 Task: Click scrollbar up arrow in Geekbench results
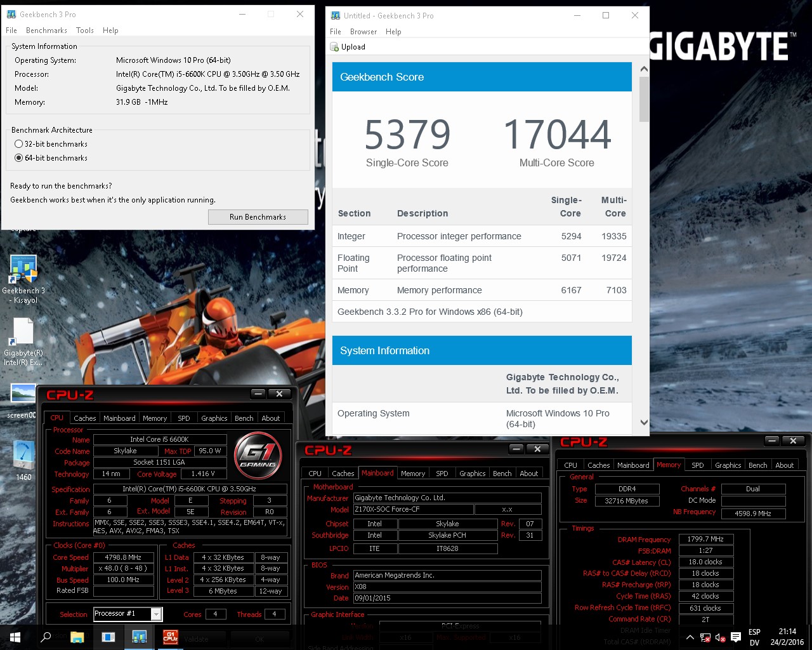644,69
